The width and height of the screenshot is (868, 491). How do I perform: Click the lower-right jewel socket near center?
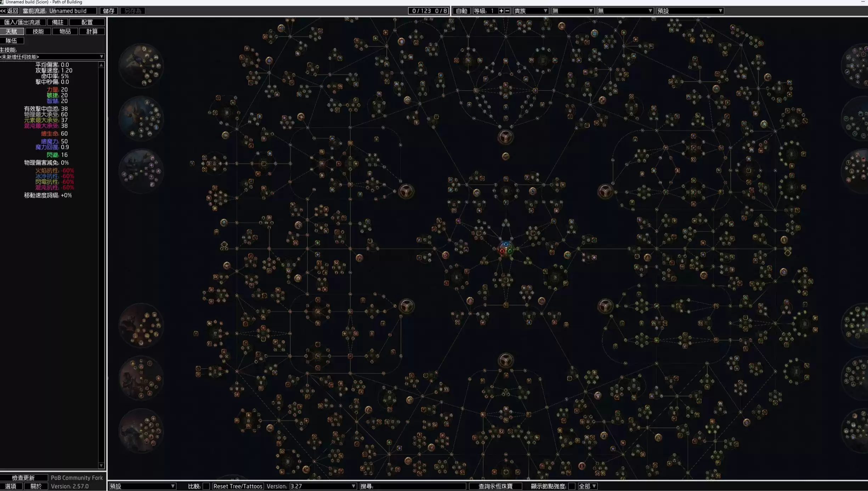point(605,306)
